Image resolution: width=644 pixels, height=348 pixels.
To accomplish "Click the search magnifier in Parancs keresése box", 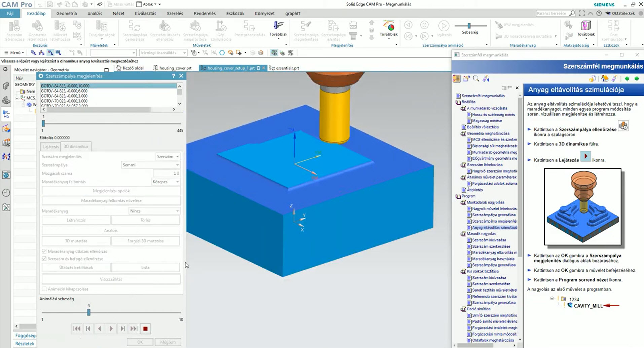I will tap(572, 13).
